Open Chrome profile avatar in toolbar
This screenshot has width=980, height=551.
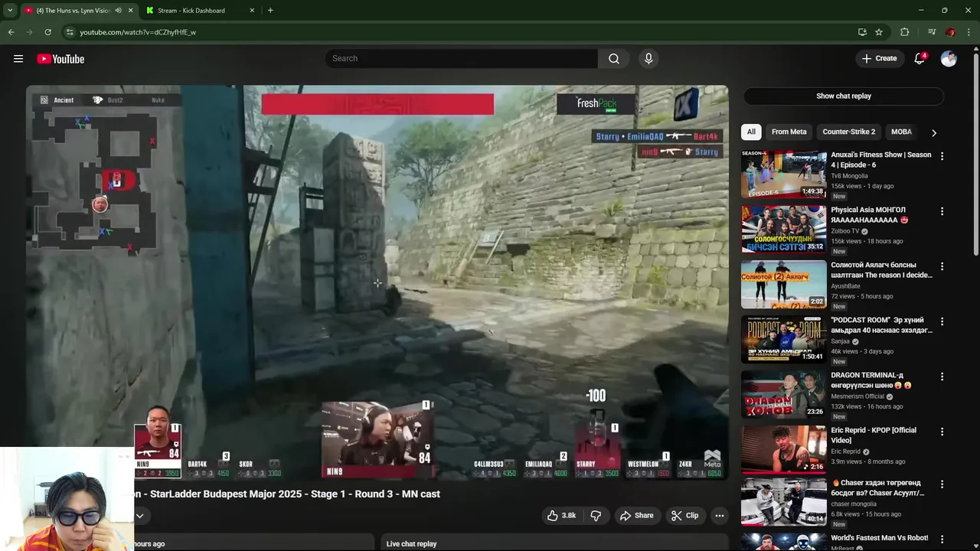pyautogui.click(x=950, y=32)
